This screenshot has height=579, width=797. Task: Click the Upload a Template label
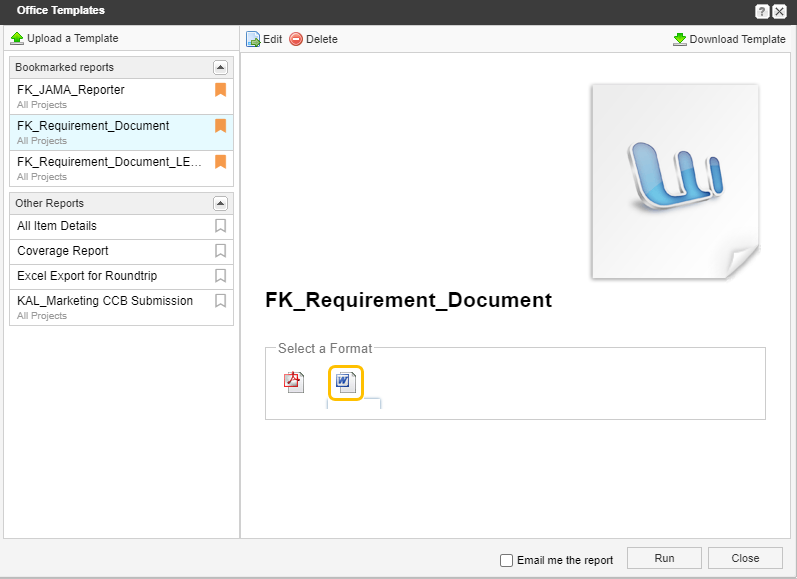73,38
